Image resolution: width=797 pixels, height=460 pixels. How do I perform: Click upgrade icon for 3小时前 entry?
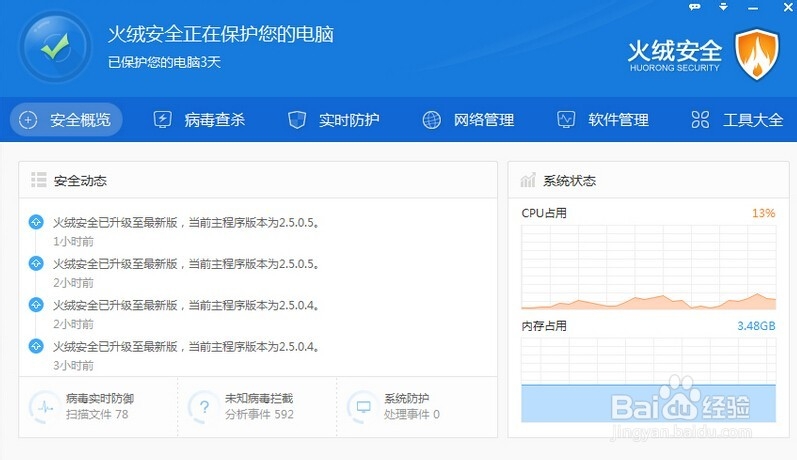(x=36, y=346)
